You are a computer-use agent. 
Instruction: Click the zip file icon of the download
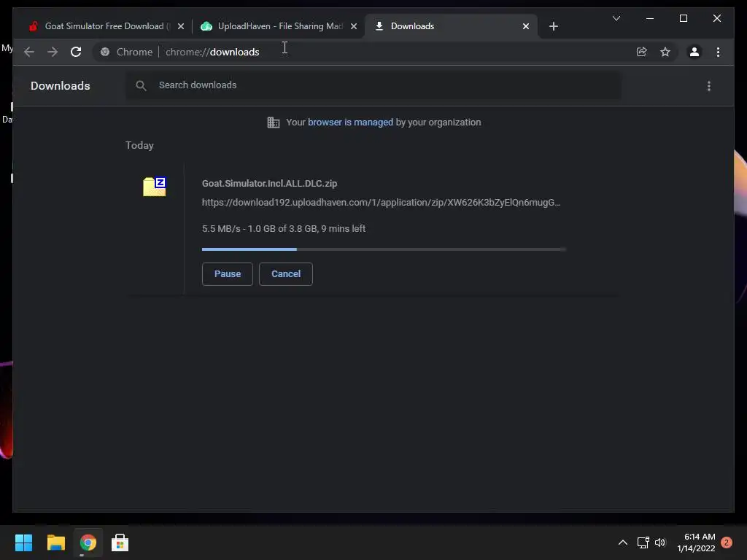[x=155, y=187]
